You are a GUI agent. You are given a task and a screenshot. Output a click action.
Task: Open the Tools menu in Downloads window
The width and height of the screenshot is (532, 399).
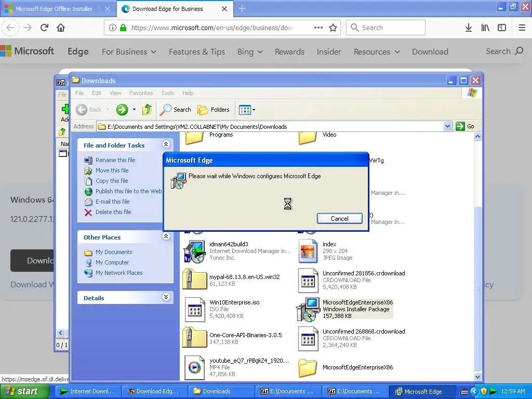click(x=168, y=93)
